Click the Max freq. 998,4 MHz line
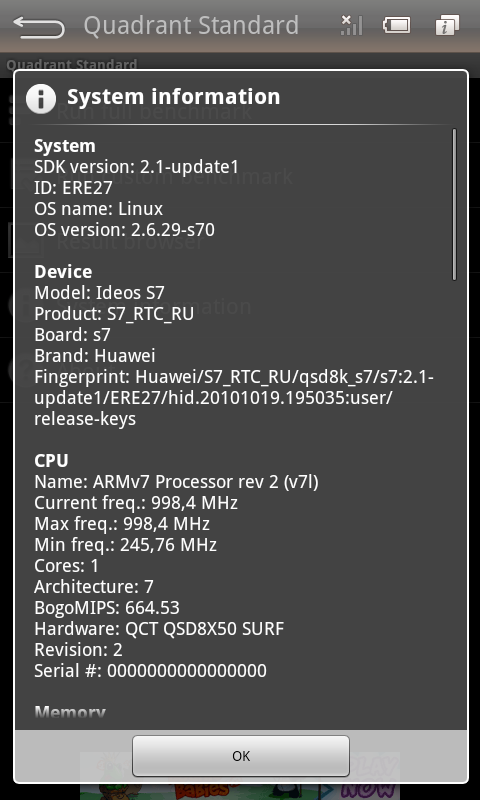The width and height of the screenshot is (480, 800). 122,524
